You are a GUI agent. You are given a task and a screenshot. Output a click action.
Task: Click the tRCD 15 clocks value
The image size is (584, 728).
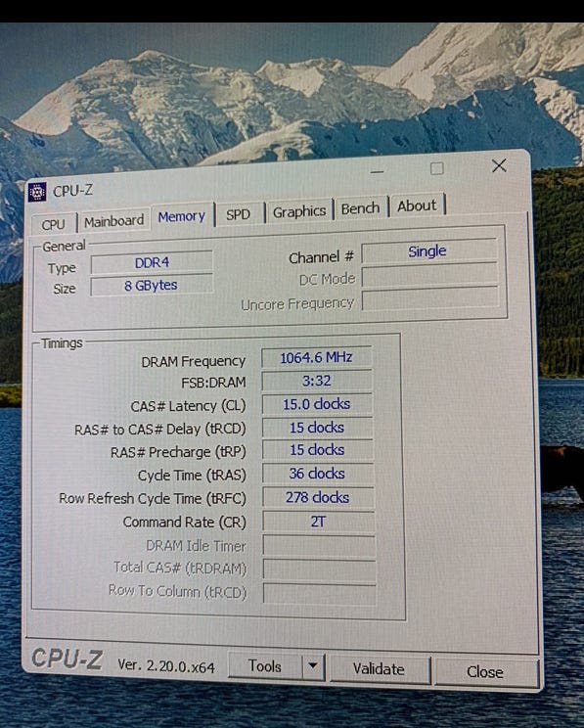pyautogui.click(x=317, y=428)
